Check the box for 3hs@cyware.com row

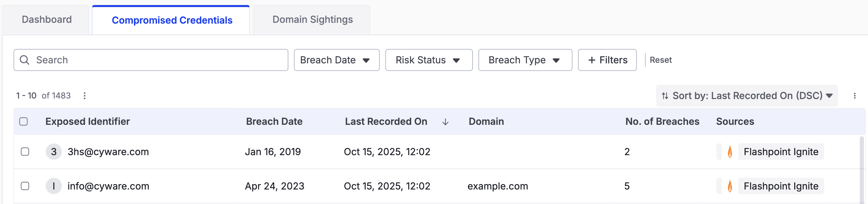pos(25,152)
